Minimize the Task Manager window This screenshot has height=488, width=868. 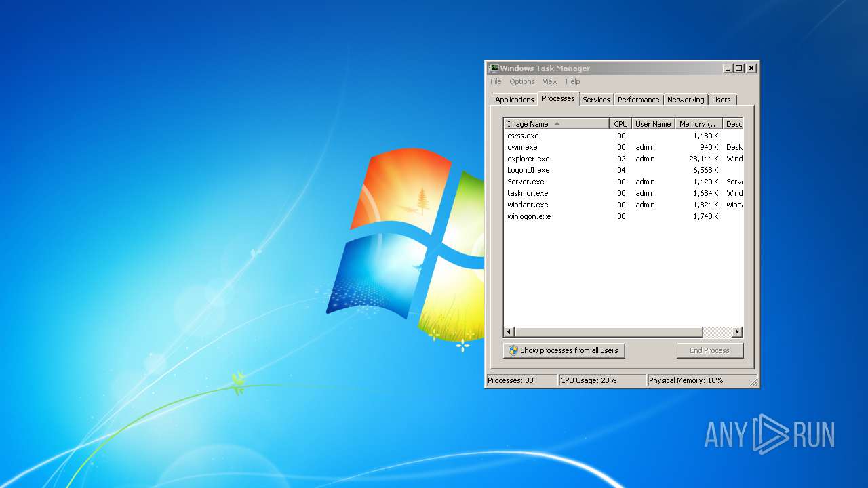pyautogui.click(x=728, y=68)
